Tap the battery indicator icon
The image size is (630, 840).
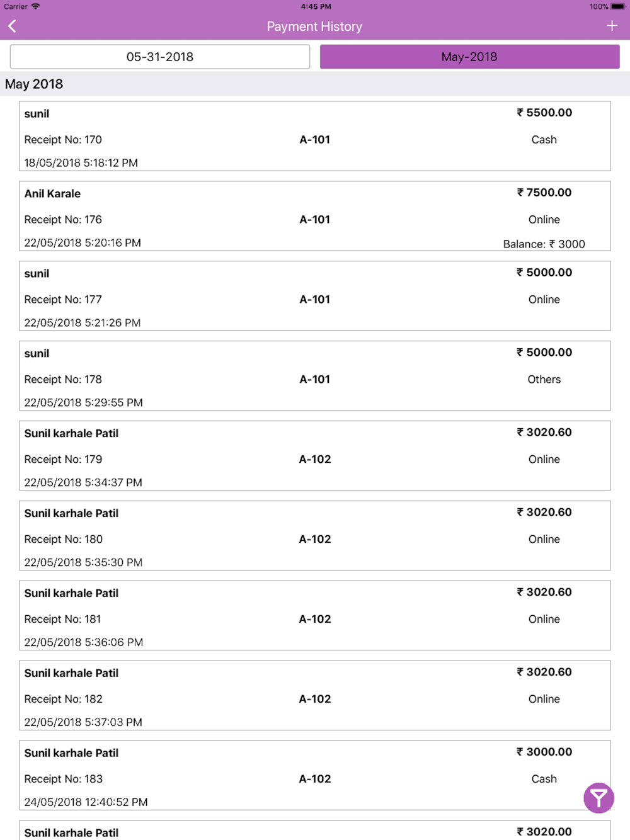(617, 6)
